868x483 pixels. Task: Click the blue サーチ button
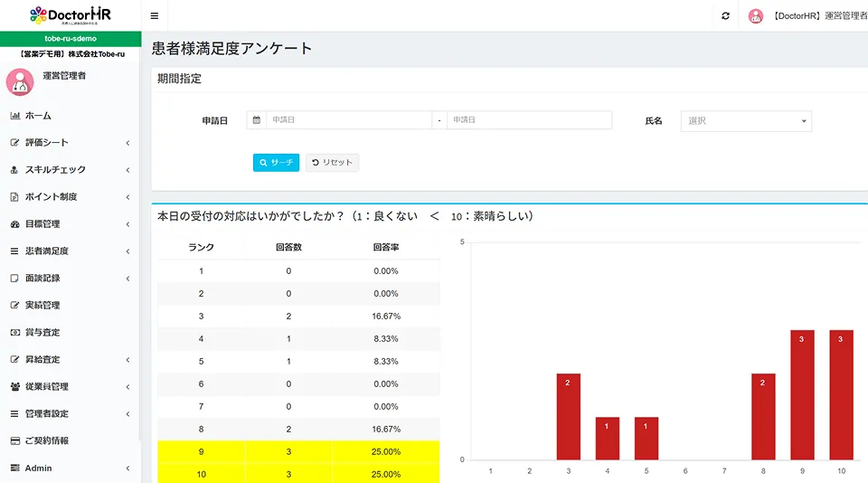point(277,162)
